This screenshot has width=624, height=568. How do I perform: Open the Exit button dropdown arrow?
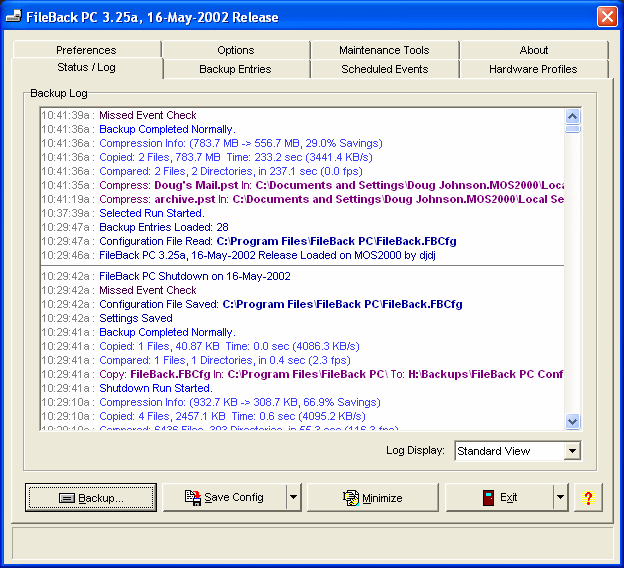click(561, 497)
